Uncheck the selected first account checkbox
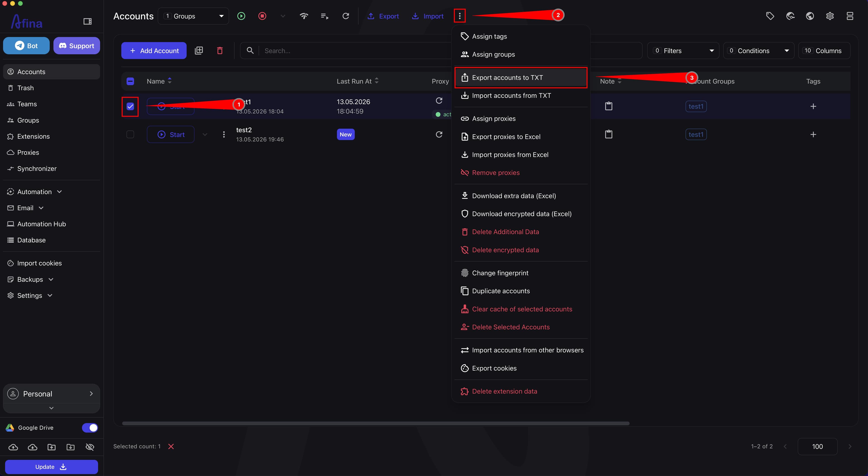868x476 pixels. pyautogui.click(x=130, y=106)
